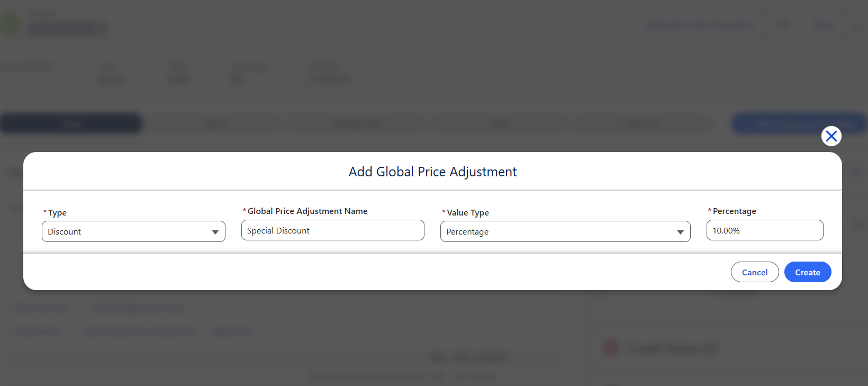Click the Global Price Adjustment Name field
Screen dimensions: 868x386
click(333, 230)
